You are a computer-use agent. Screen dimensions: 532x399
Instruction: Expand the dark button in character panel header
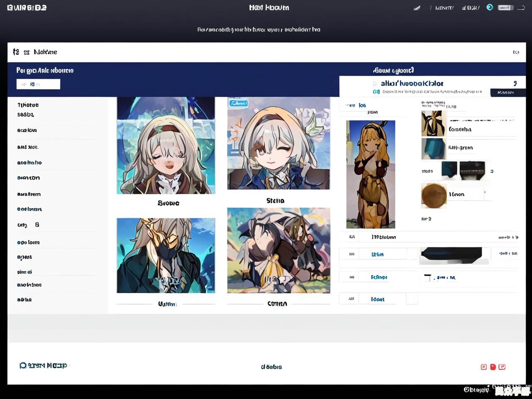point(505,92)
